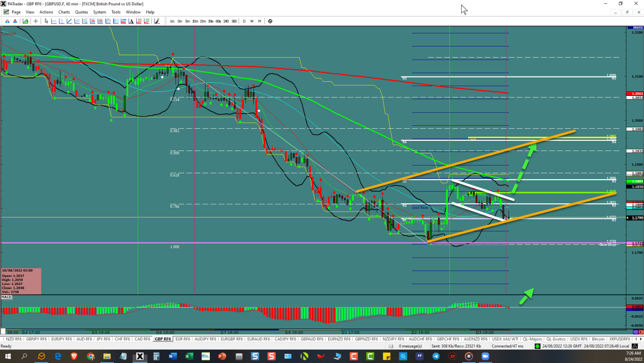Open the Page menu
Viewport: 644px width, 363px height.
click(16, 12)
